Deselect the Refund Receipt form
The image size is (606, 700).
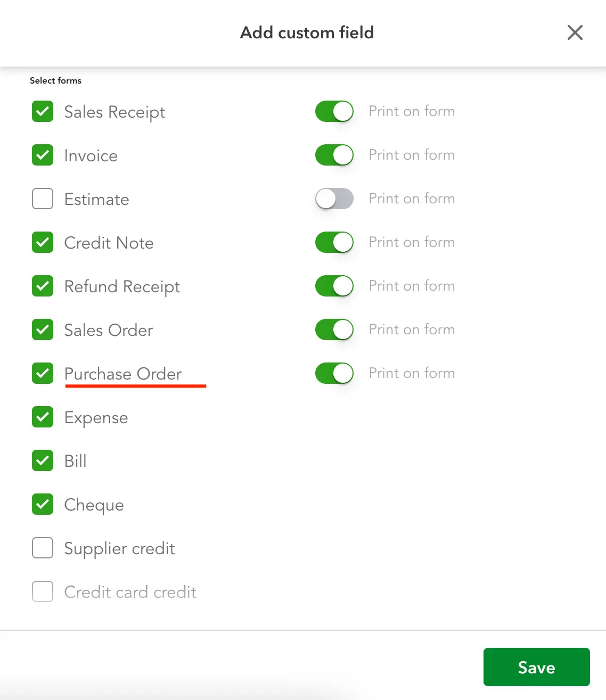tap(42, 286)
